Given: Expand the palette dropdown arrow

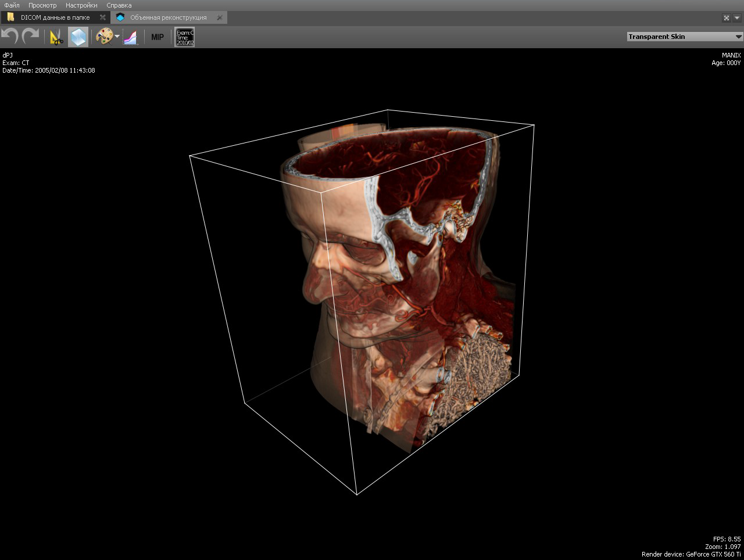Looking at the screenshot, I should click(117, 37).
